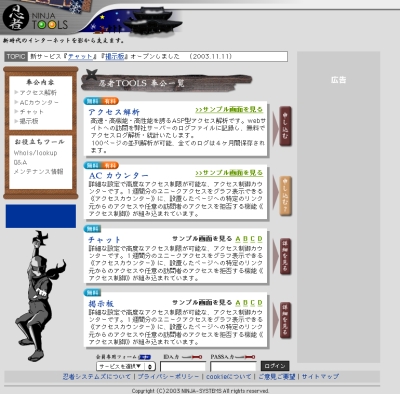400x394 pixels.
Task: Open サイトマップ footer link
Action: [x=320, y=377]
